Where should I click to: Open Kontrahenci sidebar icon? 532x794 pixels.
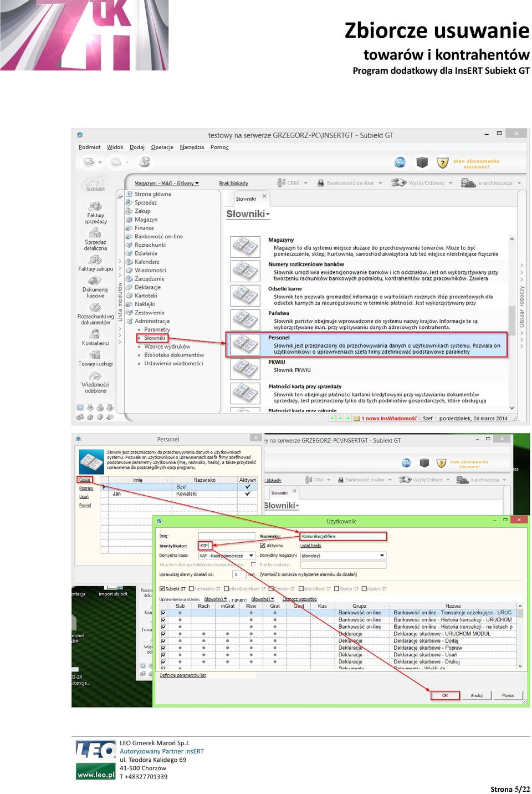pyautogui.click(x=95, y=337)
